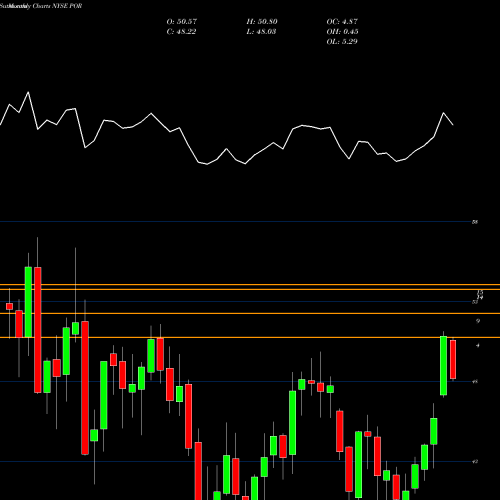500x500 pixels.
Task: Click the 'C: 48.22' close price value
Action: click(x=181, y=32)
